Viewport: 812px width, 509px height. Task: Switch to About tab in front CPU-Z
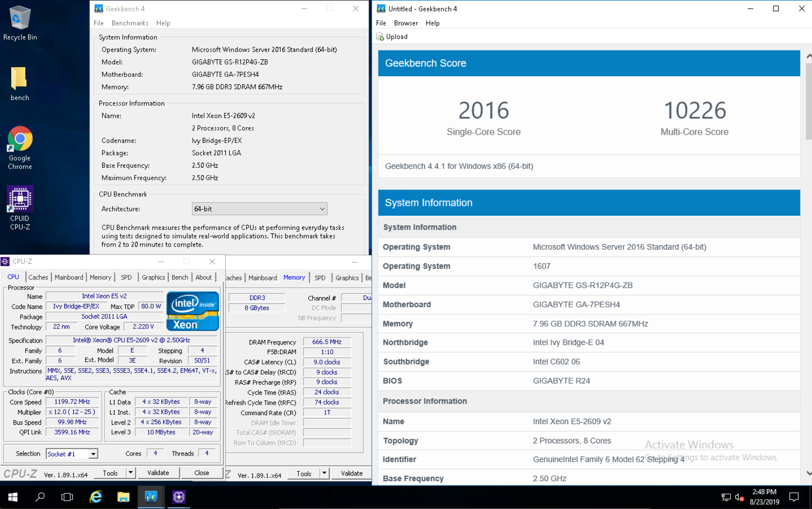[x=204, y=277]
